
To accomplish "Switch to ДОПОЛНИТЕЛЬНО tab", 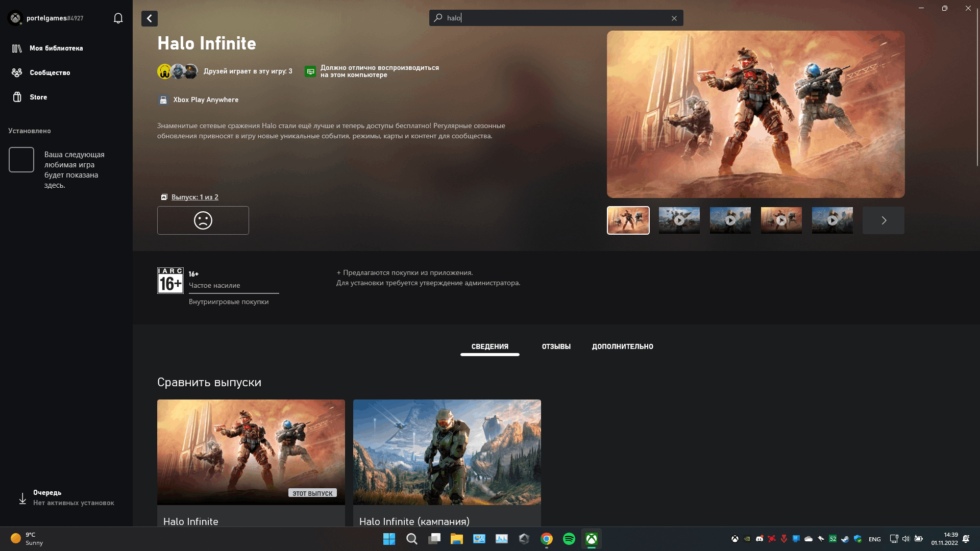I will point(622,347).
